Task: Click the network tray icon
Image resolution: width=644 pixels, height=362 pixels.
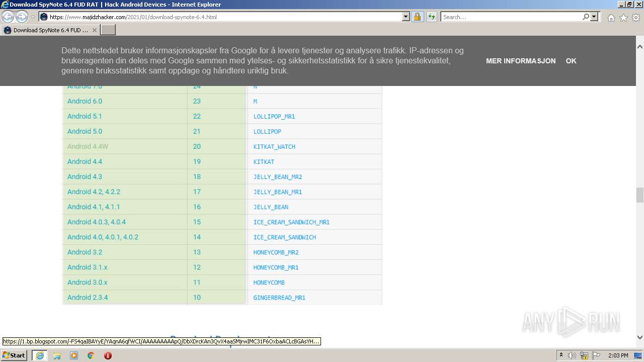Action: [x=584, y=355]
